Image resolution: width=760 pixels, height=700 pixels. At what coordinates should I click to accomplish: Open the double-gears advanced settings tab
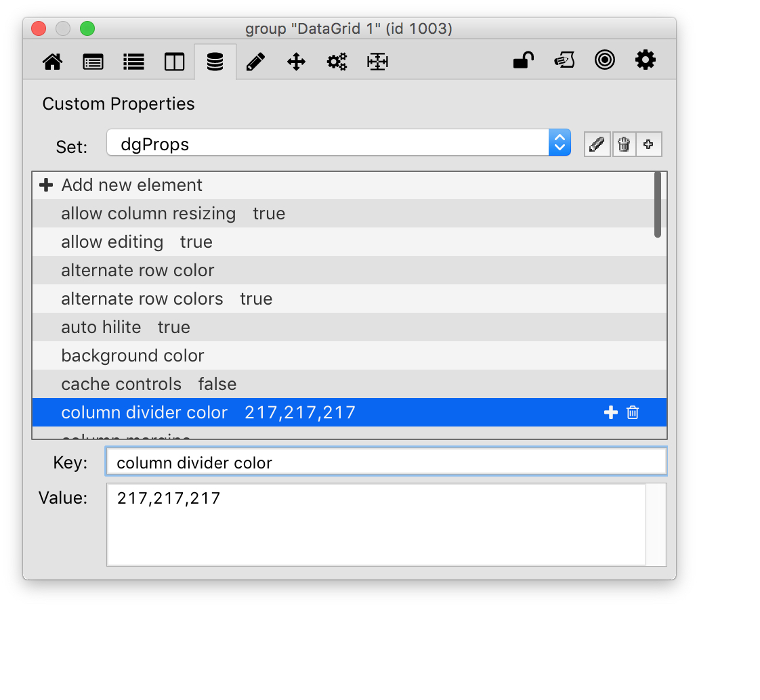coord(337,62)
